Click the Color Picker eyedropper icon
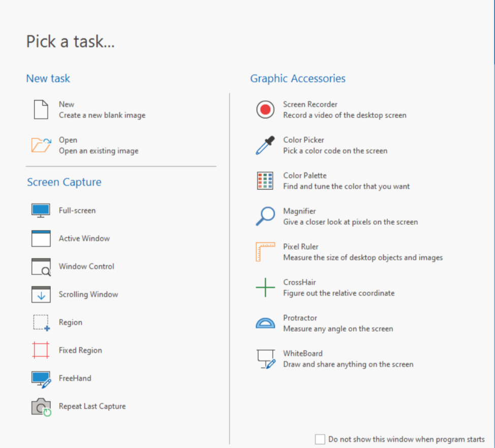The width and height of the screenshot is (495, 448). pyautogui.click(x=265, y=145)
